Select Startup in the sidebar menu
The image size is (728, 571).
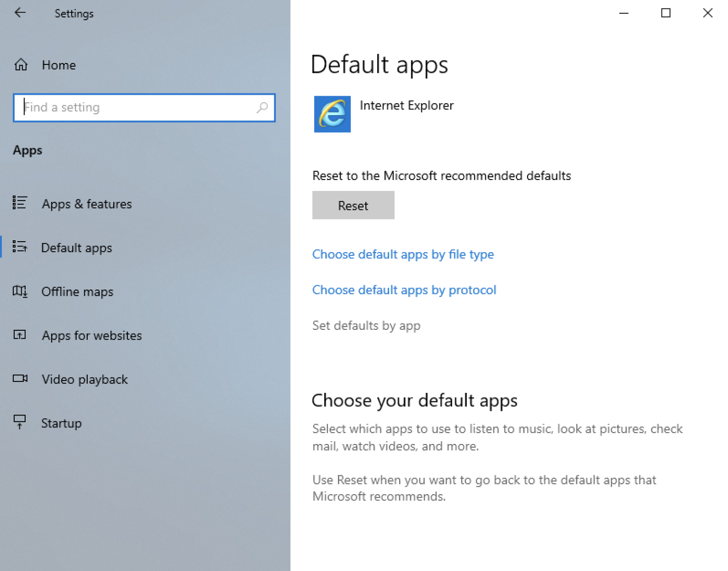point(61,423)
